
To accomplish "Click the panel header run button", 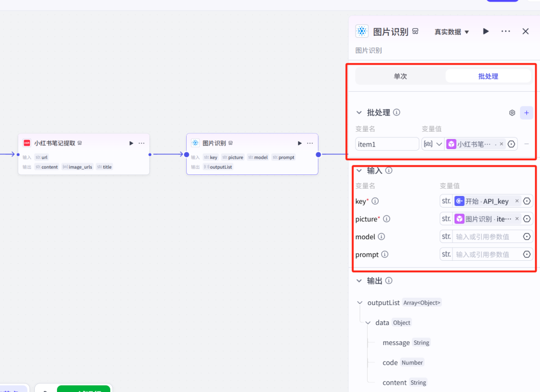I will [486, 32].
